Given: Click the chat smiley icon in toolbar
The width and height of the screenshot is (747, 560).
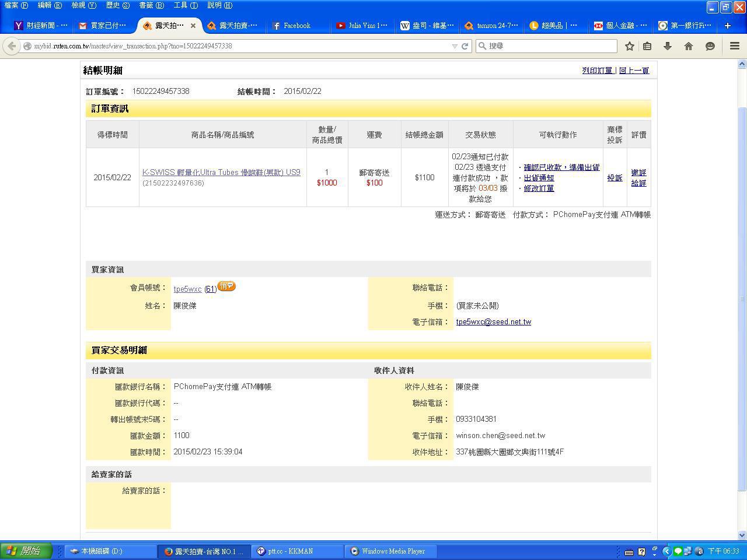Looking at the screenshot, I should coord(710,46).
